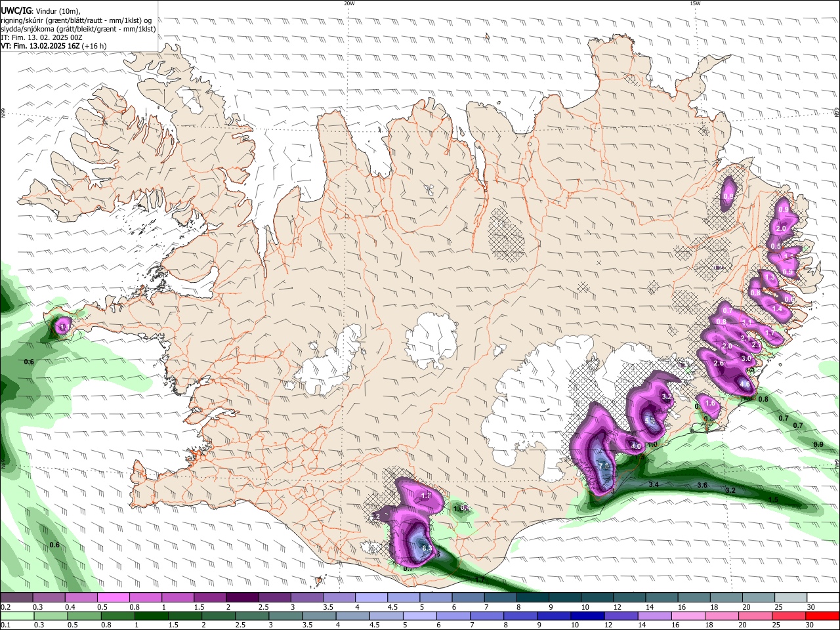Click the small lake outline in northern interior
The width and height of the screenshot is (840, 630).
tap(429, 190)
